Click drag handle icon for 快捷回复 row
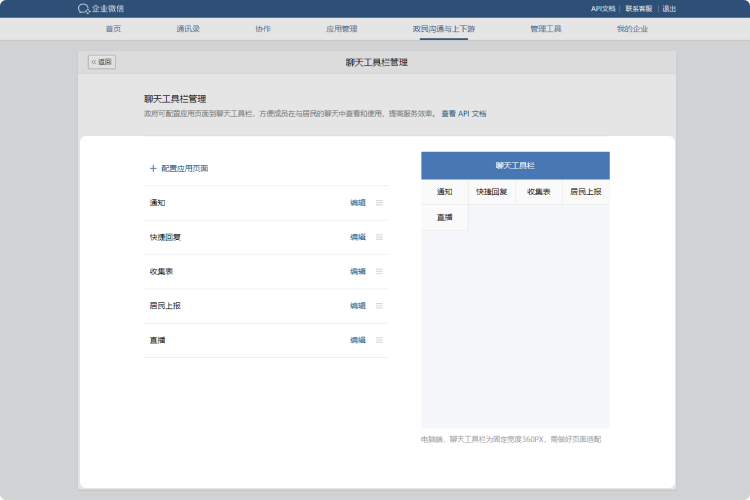This screenshot has height=500, width=750. [x=379, y=237]
